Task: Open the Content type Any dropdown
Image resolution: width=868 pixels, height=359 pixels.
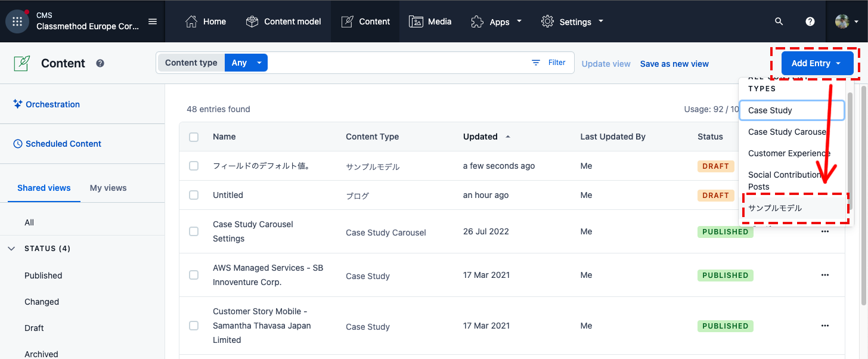Action: click(246, 62)
